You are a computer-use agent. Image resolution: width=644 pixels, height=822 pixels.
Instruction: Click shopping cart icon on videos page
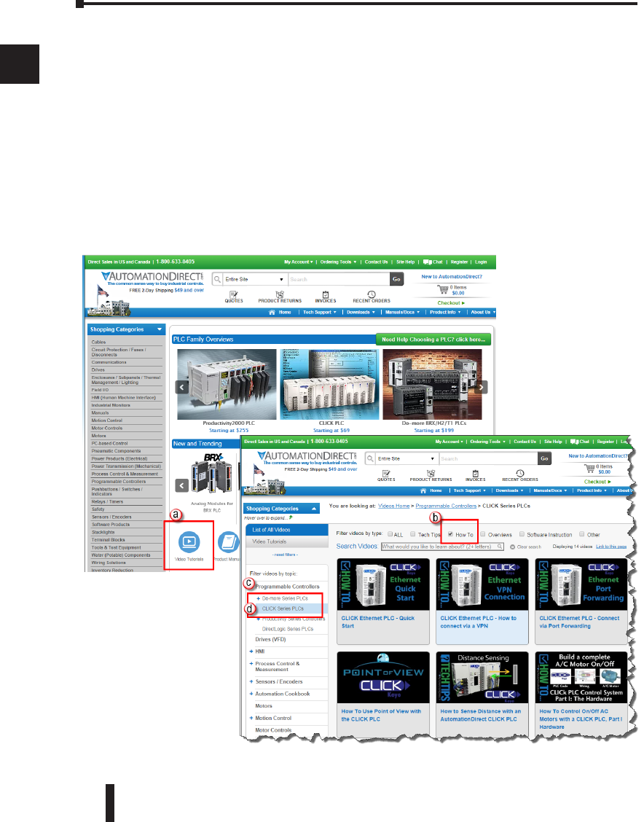[589, 468]
